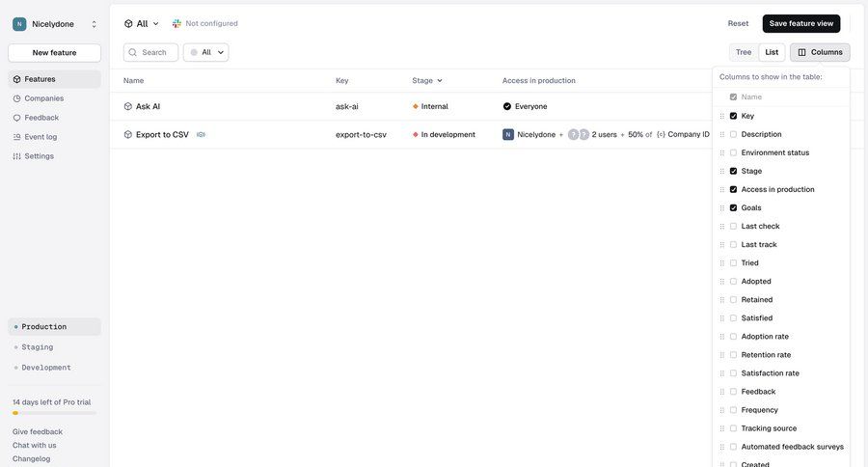Check the Adopted column checkbox
868x467 pixels.
pyautogui.click(x=734, y=282)
